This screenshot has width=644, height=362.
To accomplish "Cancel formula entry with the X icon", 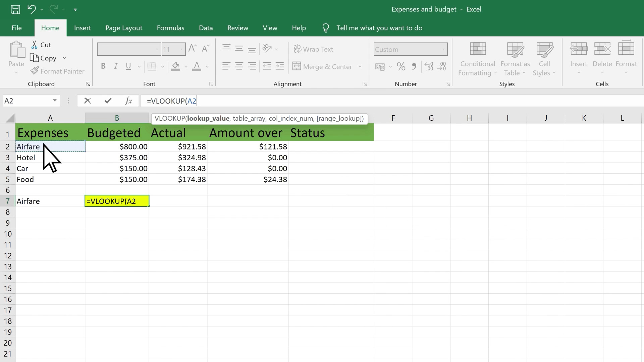I will (x=88, y=101).
